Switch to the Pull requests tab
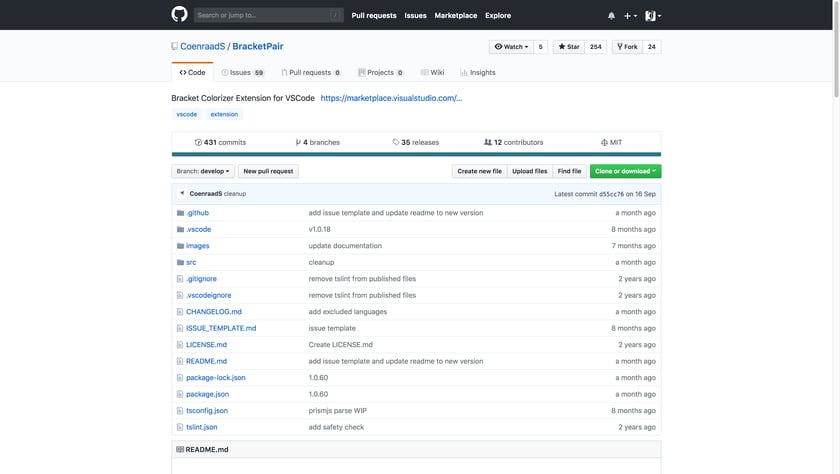 pos(311,72)
